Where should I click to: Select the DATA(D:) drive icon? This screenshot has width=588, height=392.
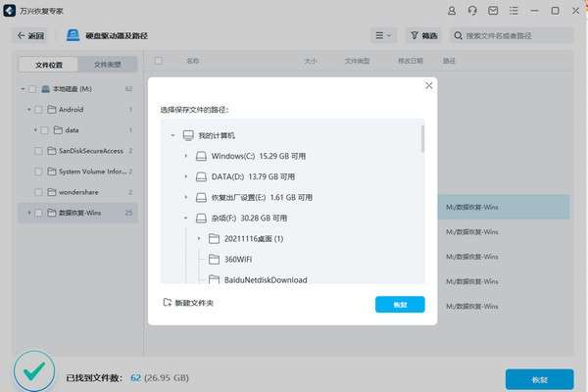(x=201, y=176)
